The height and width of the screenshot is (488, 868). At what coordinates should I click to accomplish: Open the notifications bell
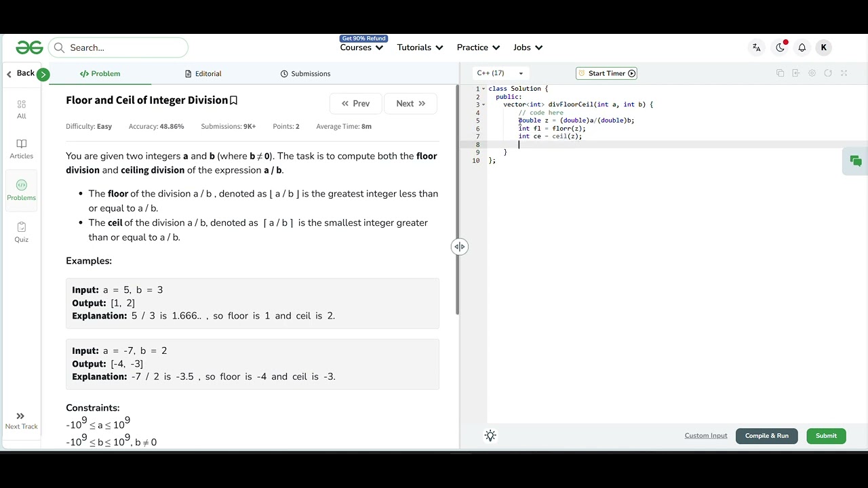[x=802, y=47]
